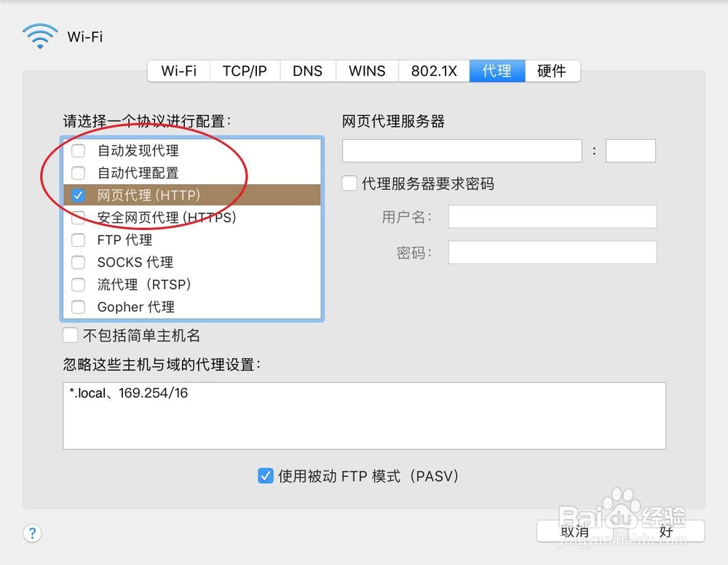This screenshot has height=565, width=728.
Task: Click the 网页代理服务器 address field
Action: [x=461, y=150]
